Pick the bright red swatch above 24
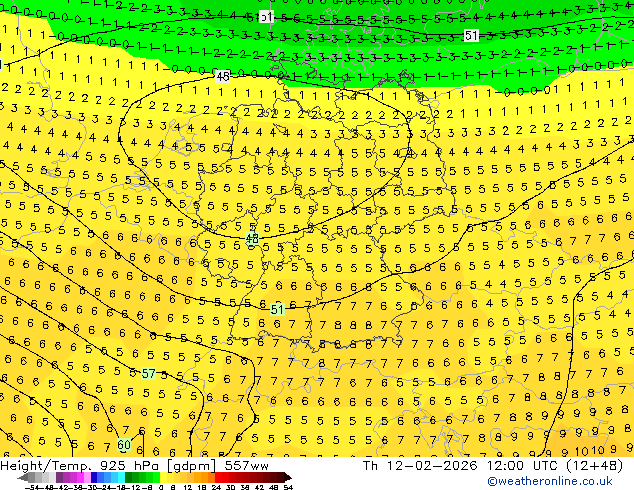Screen dimensions: 634x490 218,478
